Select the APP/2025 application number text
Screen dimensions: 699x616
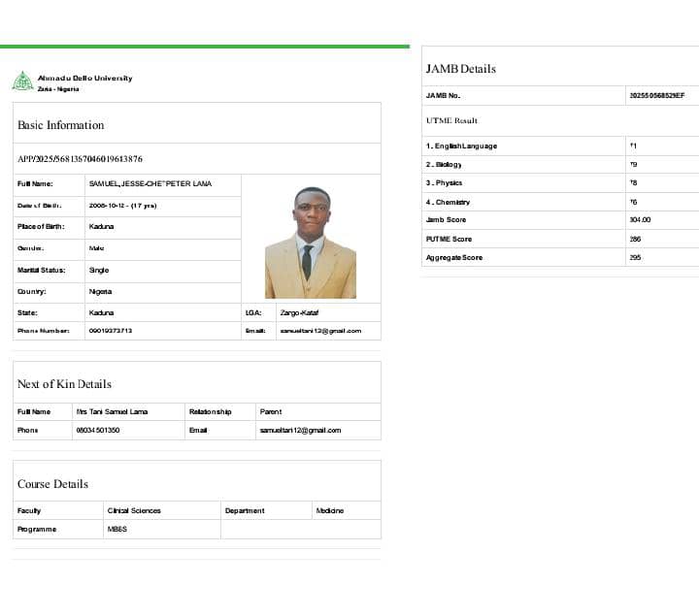[x=80, y=159]
